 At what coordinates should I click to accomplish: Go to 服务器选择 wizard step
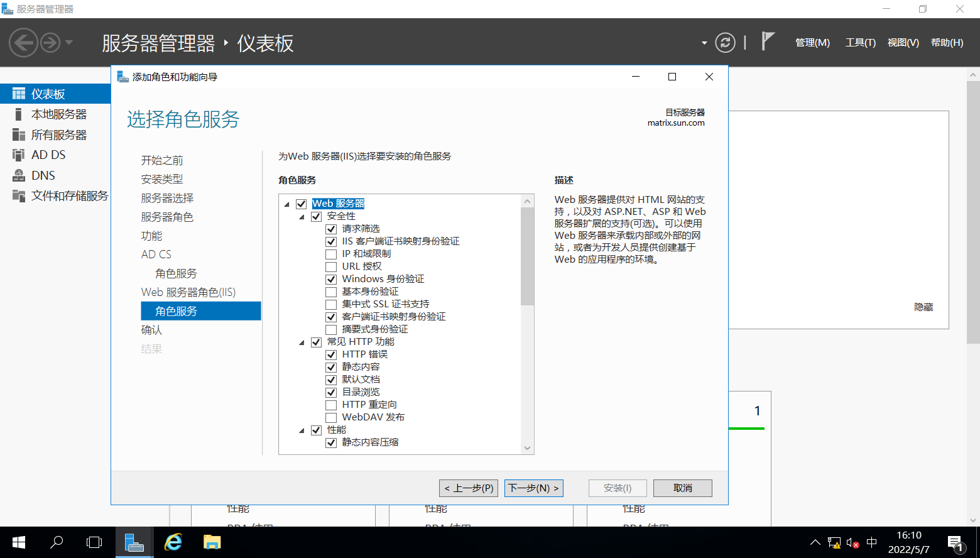[x=167, y=198]
